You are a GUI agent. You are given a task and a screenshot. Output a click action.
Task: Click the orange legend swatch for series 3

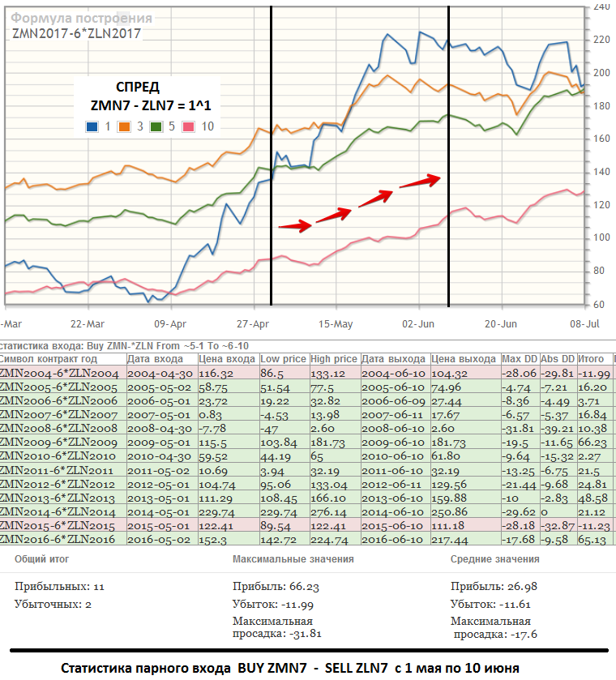point(124,126)
